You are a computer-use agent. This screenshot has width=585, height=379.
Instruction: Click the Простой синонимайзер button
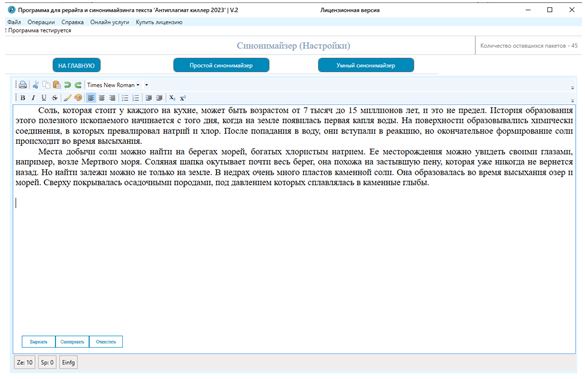coord(221,65)
